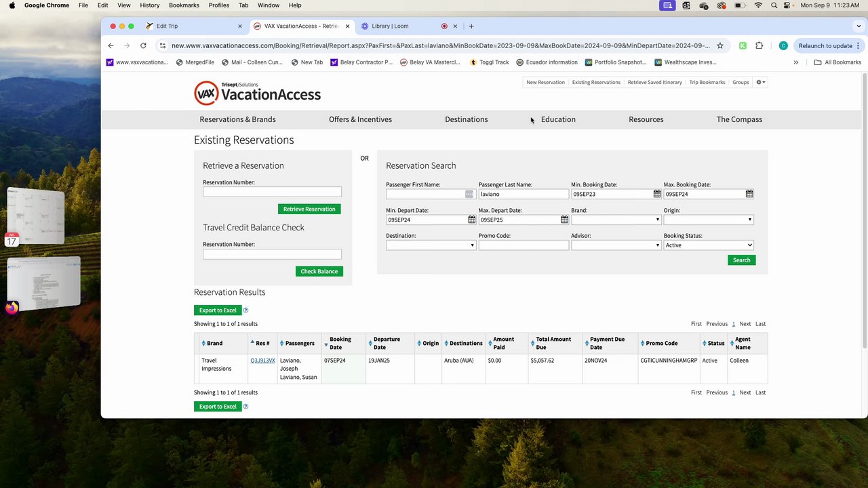Open Min. Depart Date calendar picker
Viewport: 868px width, 488px height.
tap(472, 220)
